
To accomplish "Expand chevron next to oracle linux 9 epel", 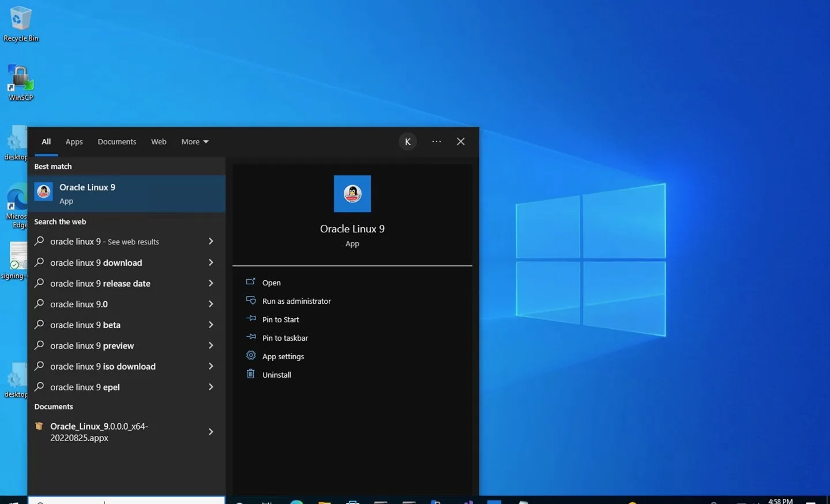I will pyautogui.click(x=211, y=387).
